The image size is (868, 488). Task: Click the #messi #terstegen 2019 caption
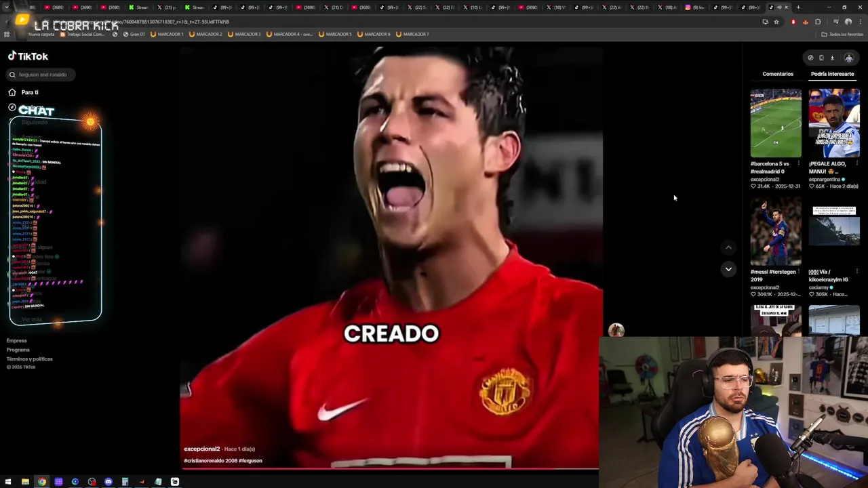coord(773,275)
